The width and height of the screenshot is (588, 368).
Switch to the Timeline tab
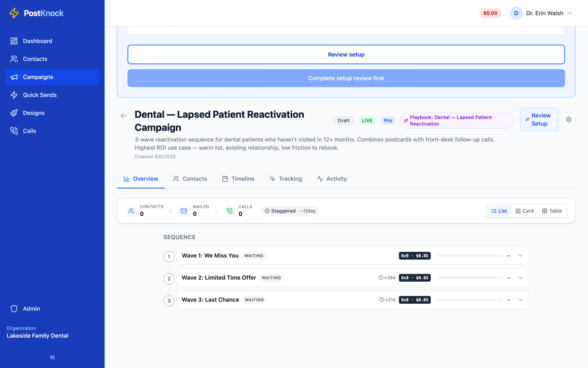point(238,179)
